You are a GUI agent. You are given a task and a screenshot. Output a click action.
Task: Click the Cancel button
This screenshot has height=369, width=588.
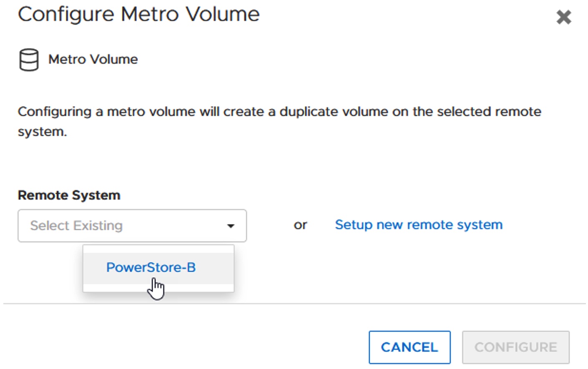click(x=410, y=347)
